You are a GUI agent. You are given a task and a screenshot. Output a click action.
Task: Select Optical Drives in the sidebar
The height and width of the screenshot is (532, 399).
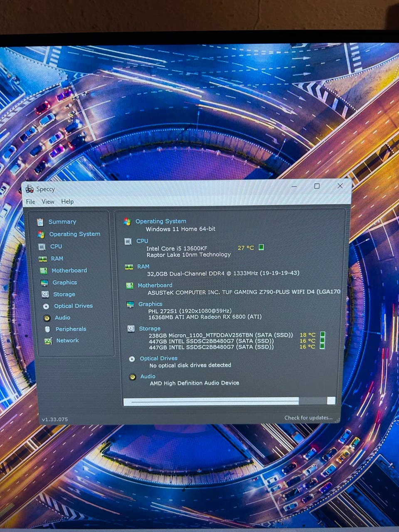(74, 306)
